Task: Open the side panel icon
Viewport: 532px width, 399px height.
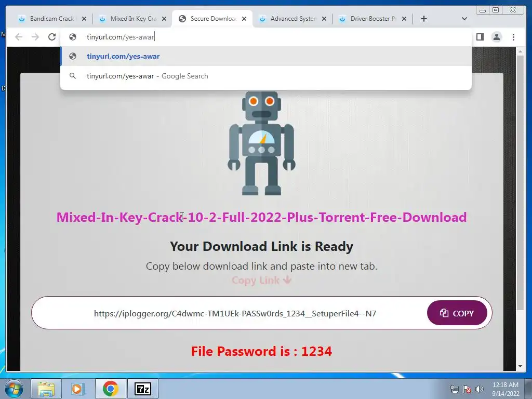Action: [x=480, y=37]
